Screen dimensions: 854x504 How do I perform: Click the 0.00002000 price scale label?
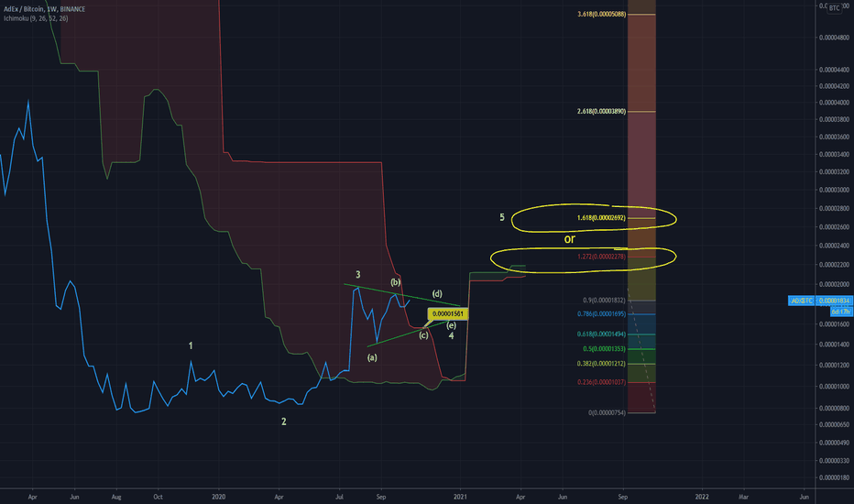[834, 284]
